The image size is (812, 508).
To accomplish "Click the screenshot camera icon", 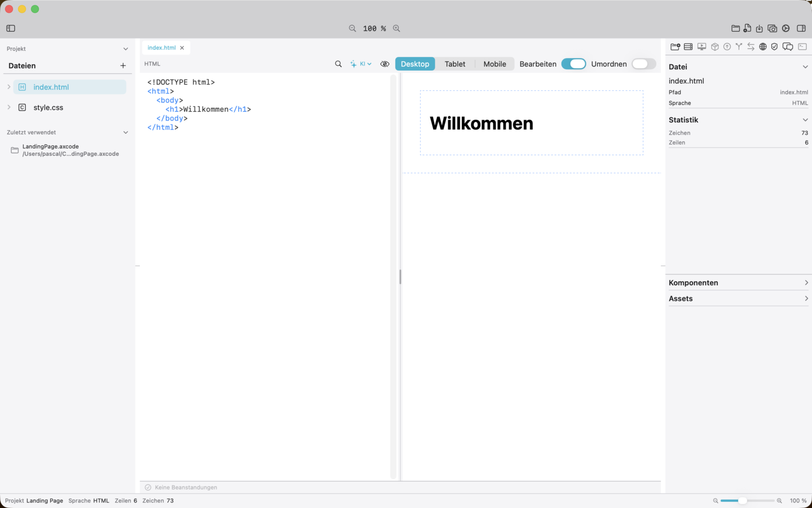I will (773, 28).
